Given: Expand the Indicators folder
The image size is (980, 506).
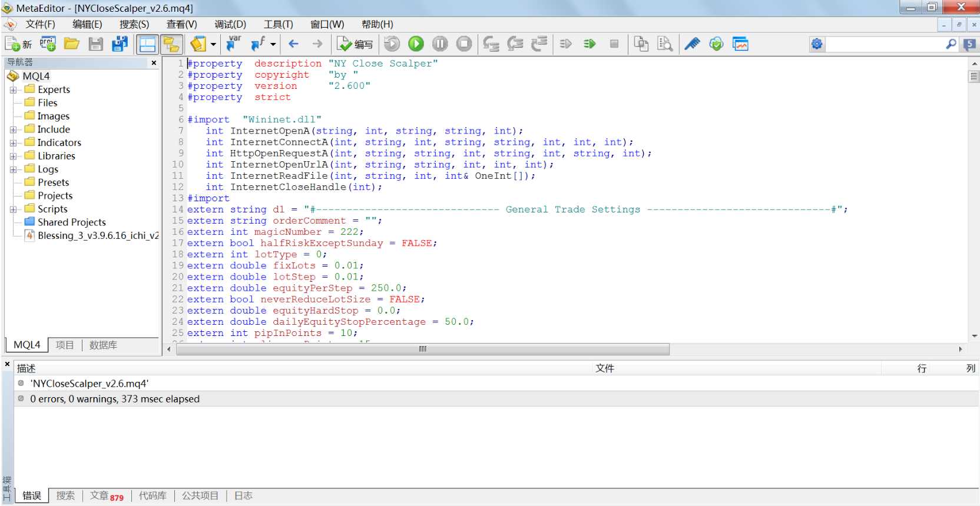Looking at the screenshot, I should pos(13,143).
